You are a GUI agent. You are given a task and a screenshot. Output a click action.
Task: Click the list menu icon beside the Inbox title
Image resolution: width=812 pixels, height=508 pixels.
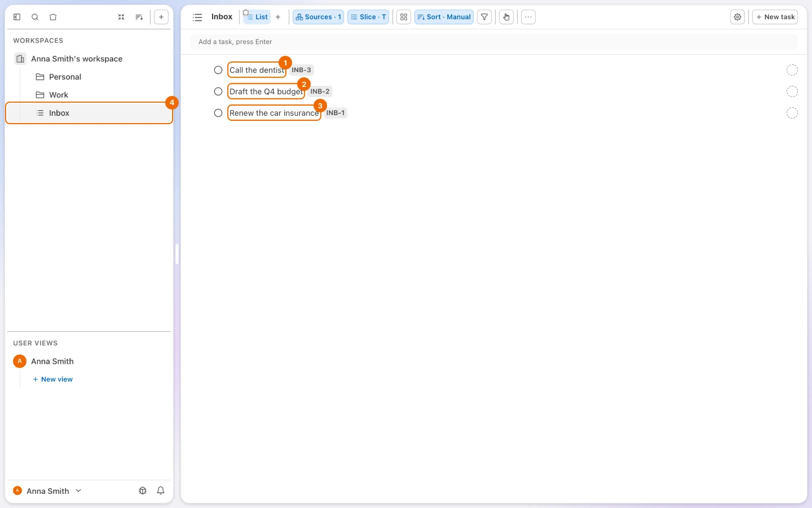(197, 17)
